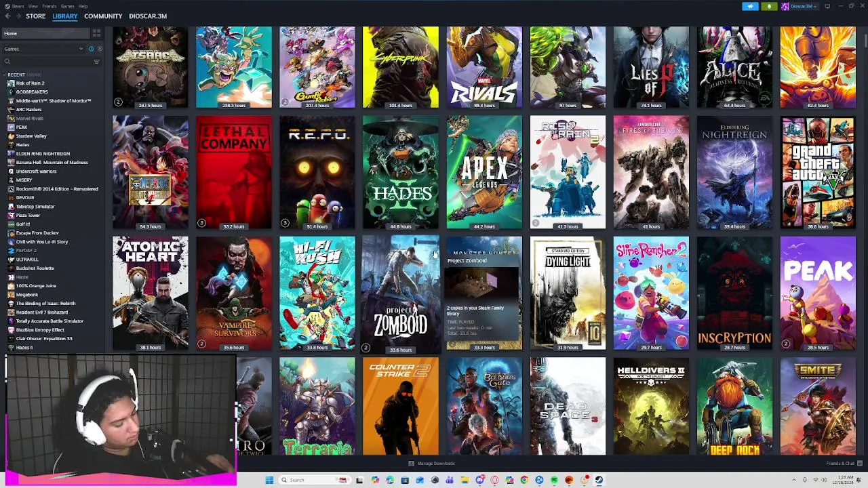Show ready-to-play games with the play icon
Viewport: 868px width, 488px height.
coord(100,49)
